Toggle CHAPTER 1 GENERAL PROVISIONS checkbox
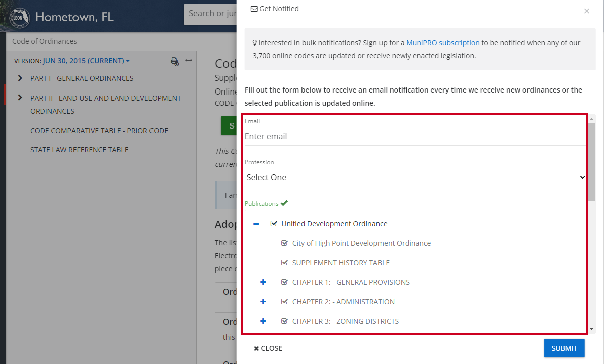Viewport: 604px width, 364px height. click(284, 282)
